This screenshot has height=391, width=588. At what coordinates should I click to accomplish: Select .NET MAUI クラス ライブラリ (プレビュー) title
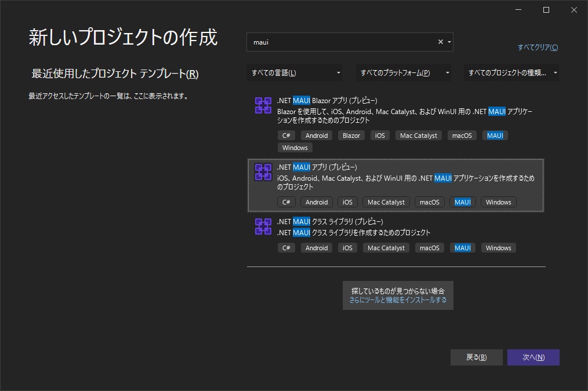330,222
